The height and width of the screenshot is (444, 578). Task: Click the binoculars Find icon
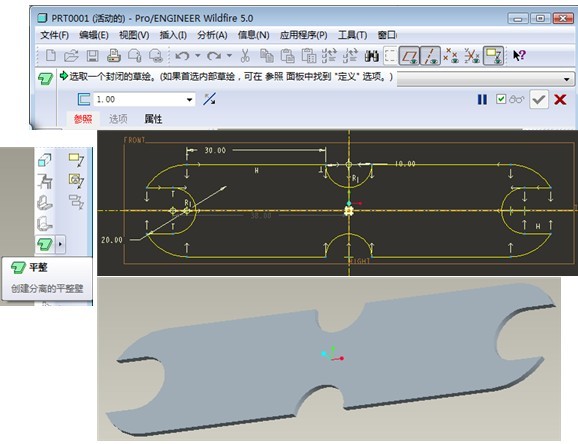click(x=372, y=56)
